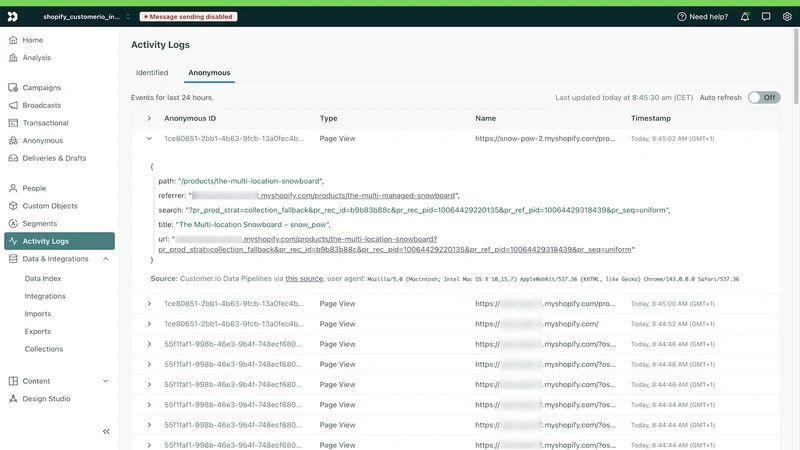Click the Activity Logs page heading
The width and height of the screenshot is (800, 450).
coord(160,45)
